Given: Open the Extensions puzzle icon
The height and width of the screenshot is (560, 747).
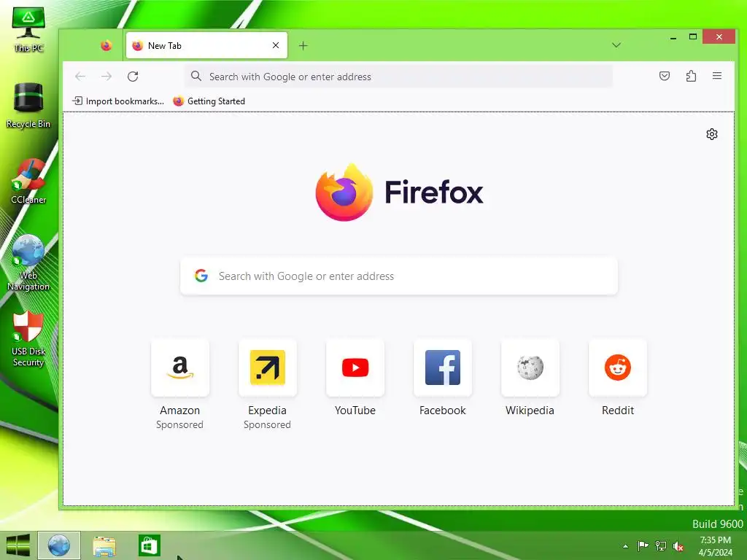Looking at the screenshot, I should point(691,76).
